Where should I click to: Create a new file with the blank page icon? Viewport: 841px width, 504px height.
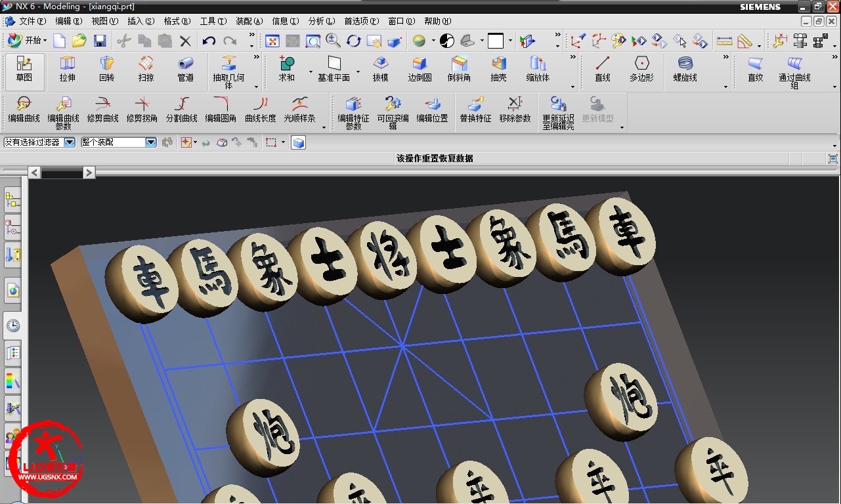point(59,41)
